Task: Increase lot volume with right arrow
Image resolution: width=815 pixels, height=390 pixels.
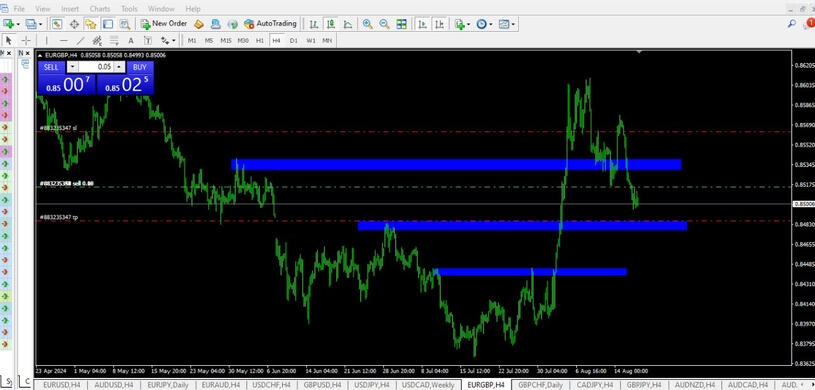Action: click(120, 67)
